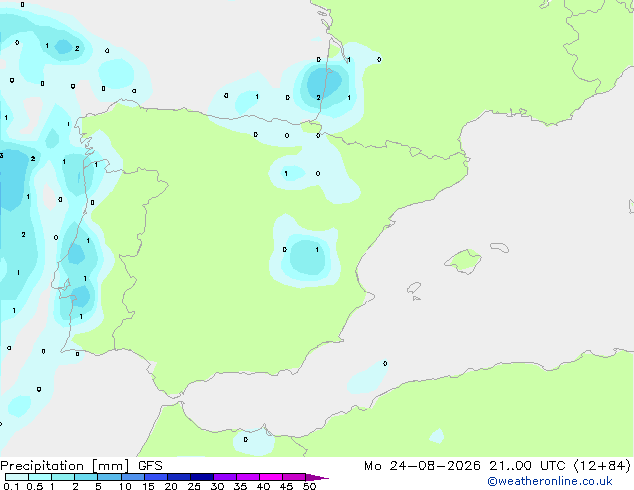The image size is (634, 490).
Task: Pick the 0.1–0.5 mm lightest legend swatch
Action: tap(17, 477)
